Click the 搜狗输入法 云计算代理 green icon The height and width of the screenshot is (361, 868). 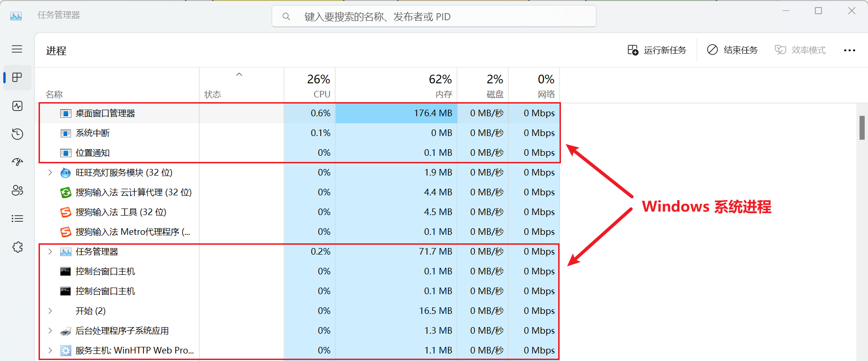[x=66, y=193]
